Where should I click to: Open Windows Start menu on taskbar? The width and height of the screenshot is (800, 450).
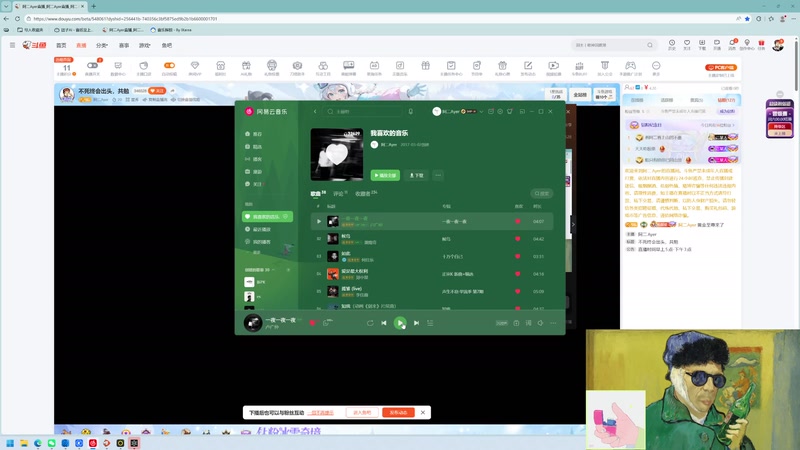click(10, 443)
